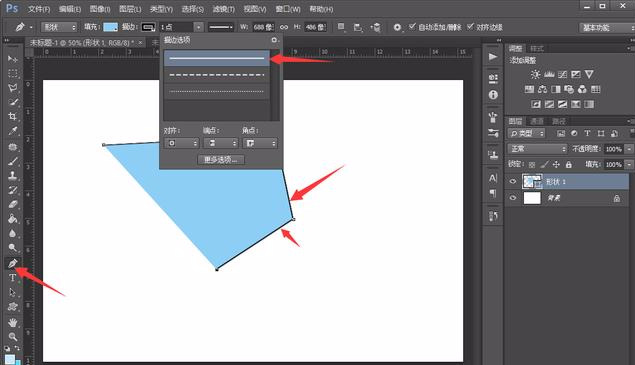Open the 滤镜 menu

[224, 9]
